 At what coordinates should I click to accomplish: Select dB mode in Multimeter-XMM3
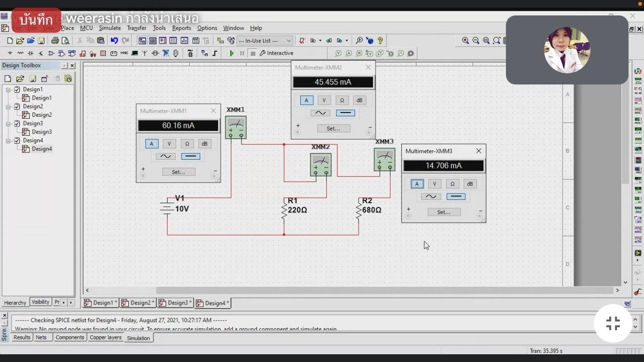(x=470, y=184)
